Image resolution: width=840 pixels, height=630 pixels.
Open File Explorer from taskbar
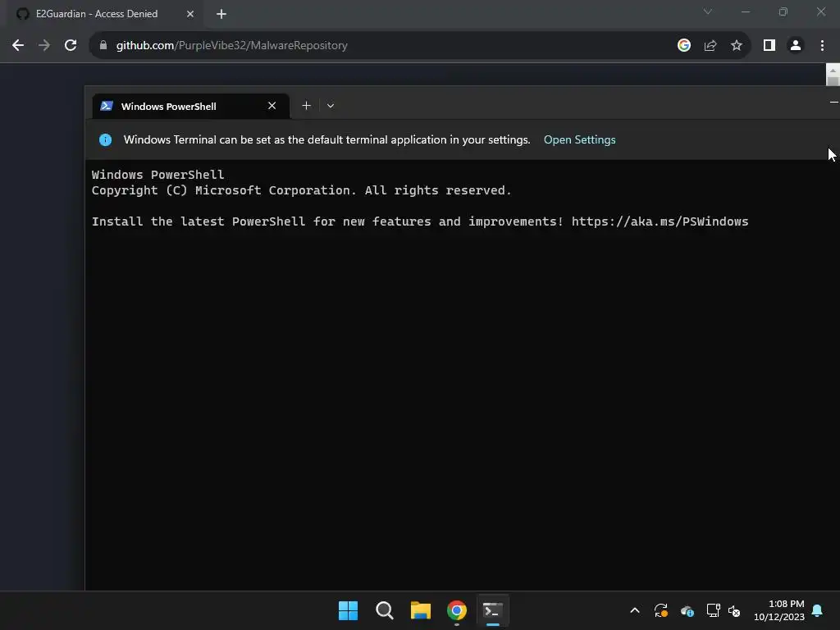coord(421,610)
